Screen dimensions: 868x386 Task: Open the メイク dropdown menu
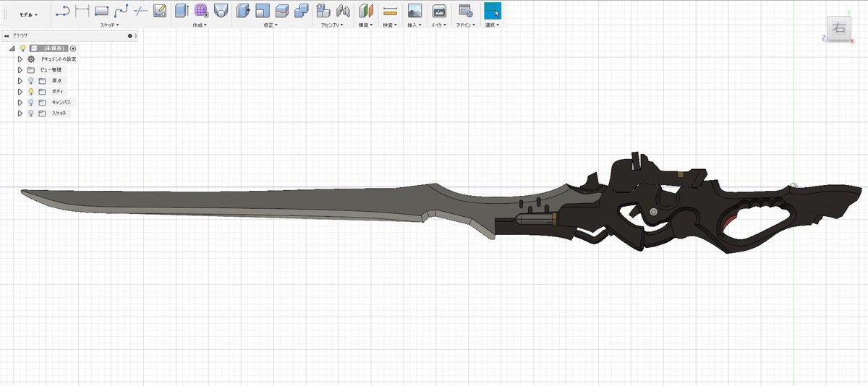pos(438,25)
